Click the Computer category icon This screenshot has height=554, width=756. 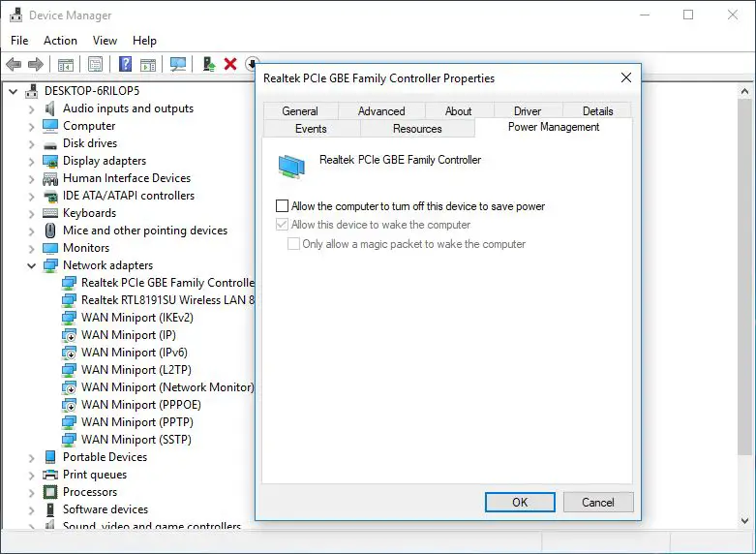point(50,126)
